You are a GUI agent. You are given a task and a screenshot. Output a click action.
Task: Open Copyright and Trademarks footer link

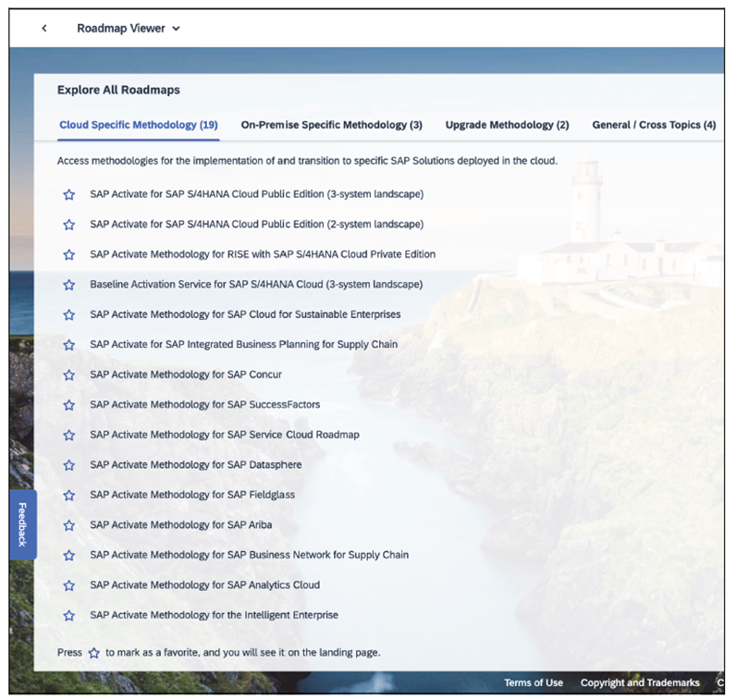640,682
